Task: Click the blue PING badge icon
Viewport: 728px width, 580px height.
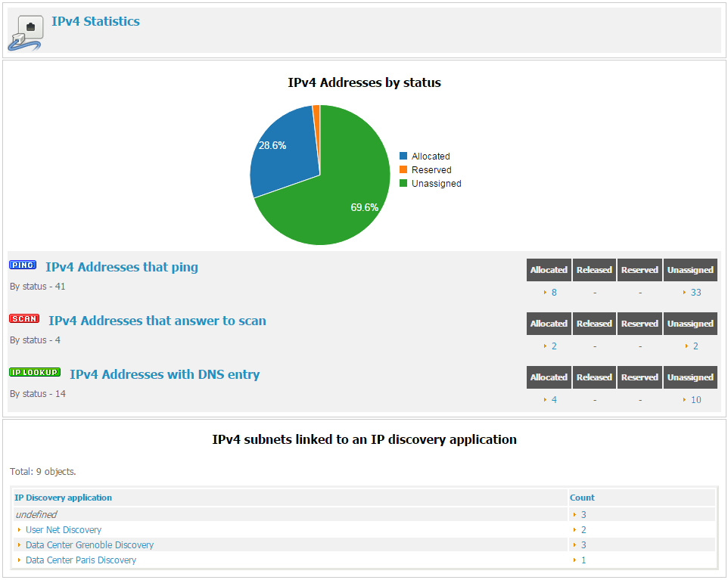Action: click(23, 265)
